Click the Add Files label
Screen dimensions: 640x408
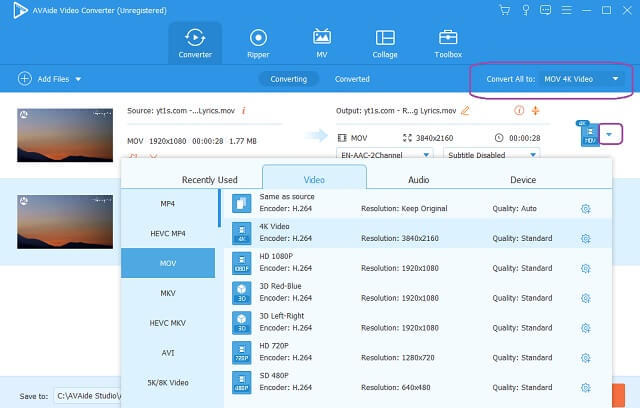coord(53,79)
